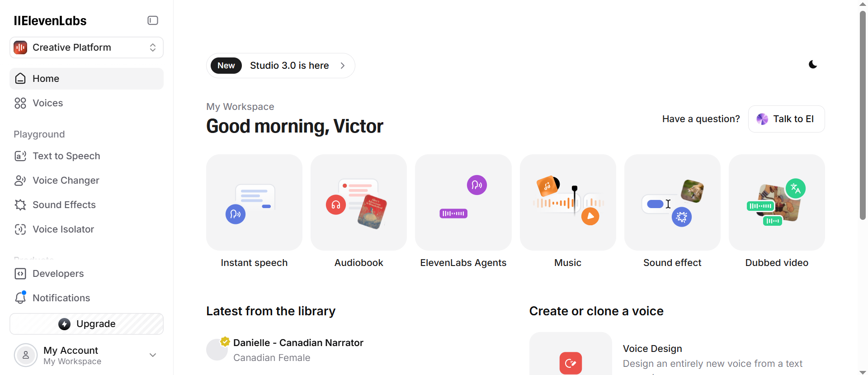Open Sound Effects icon in sidebar
Screen dimensions: 868x375
click(x=20, y=205)
